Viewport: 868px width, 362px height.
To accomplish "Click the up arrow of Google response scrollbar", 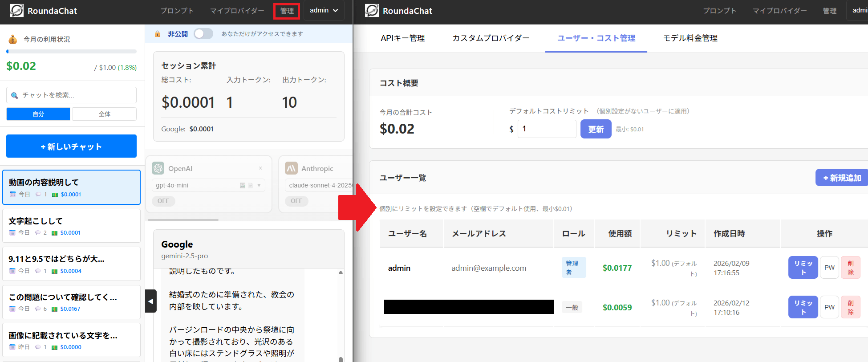I will coord(341,272).
